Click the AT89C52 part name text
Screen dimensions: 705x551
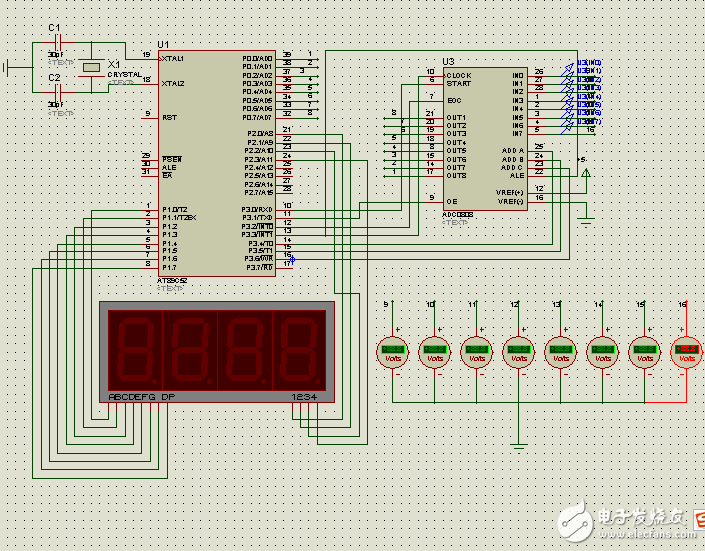(x=172, y=281)
